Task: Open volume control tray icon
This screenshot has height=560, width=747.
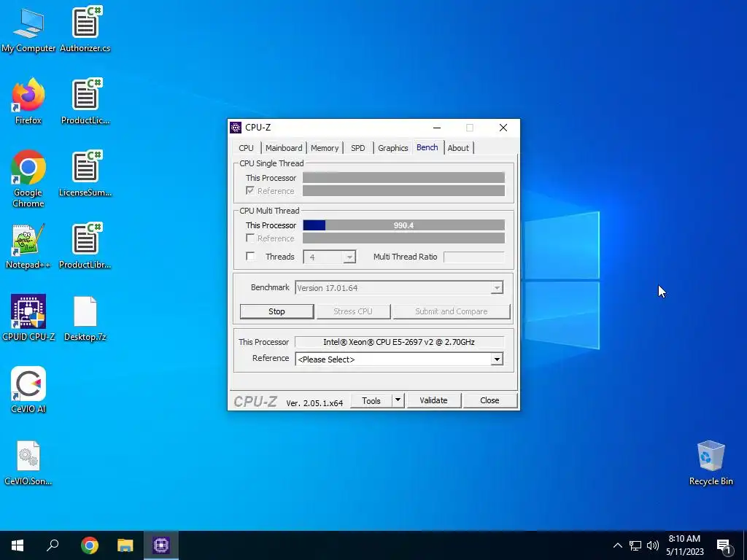Action: 653,545
